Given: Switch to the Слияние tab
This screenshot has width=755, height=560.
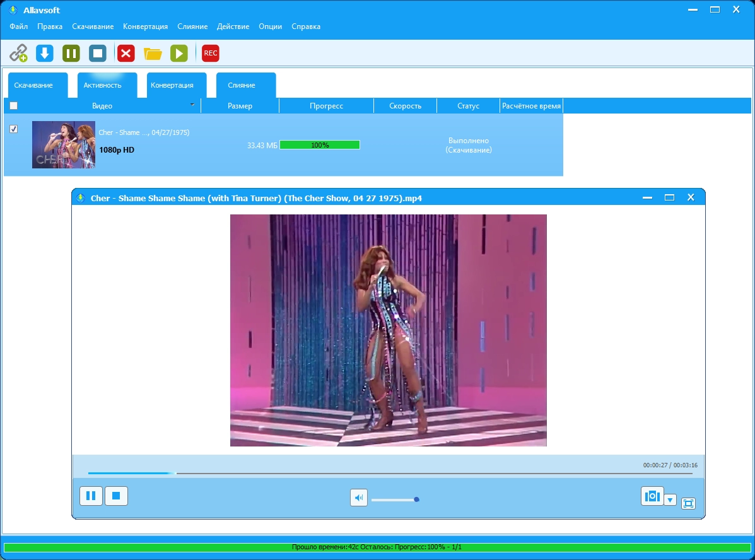Looking at the screenshot, I should (x=245, y=85).
